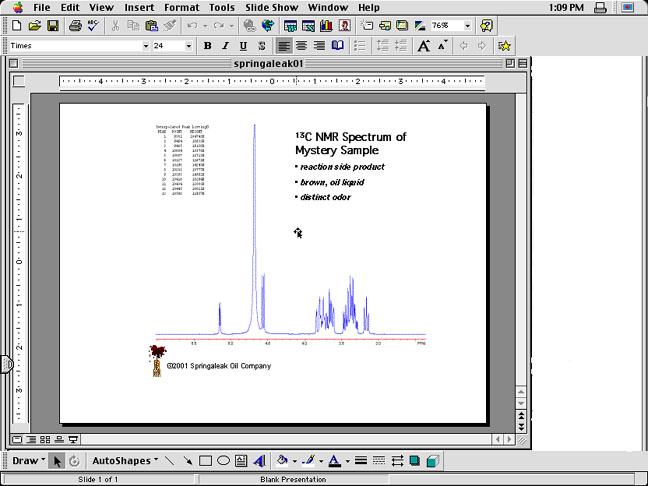The height and width of the screenshot is (486, 648).
Task: Click the Draw button on drawing toolbar
Action: click(26, 461)
